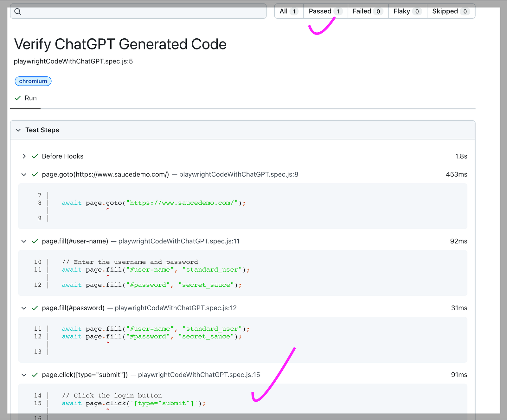Click the 'page.fill(#password)' step label

coord(73,308)
